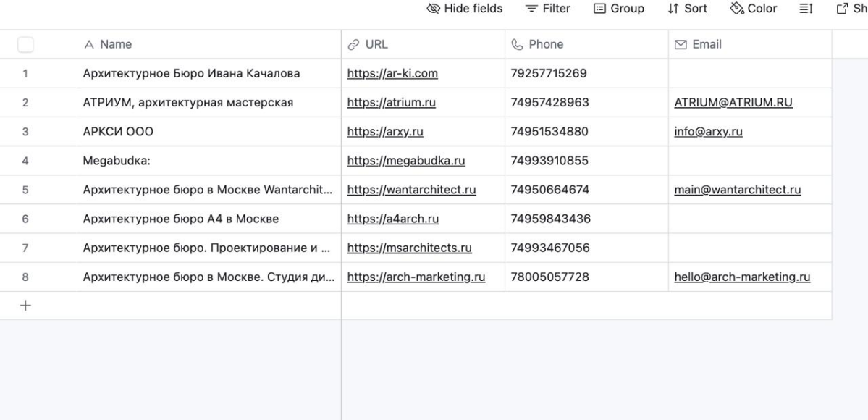Select the Phone column header
868x420 pixels.
[587, 44]
